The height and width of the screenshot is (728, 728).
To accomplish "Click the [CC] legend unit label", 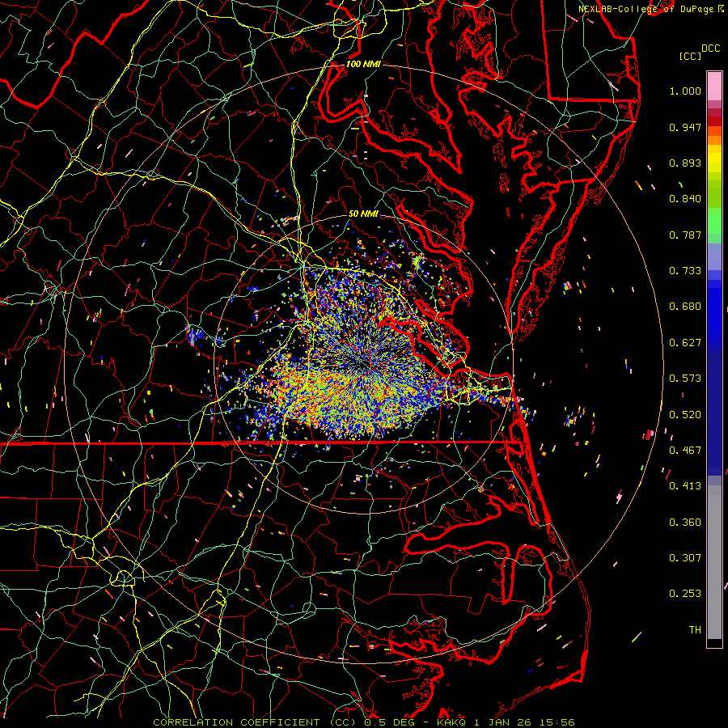I will coord(691,56).
